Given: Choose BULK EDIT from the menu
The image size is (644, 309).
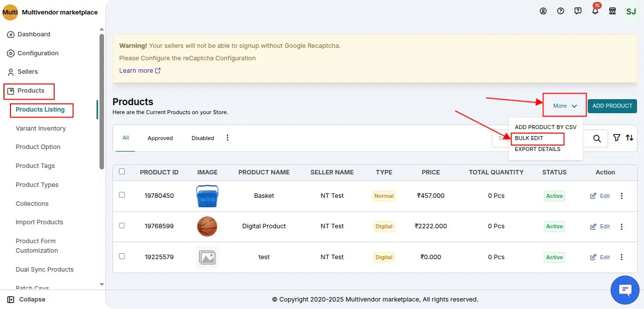Looking at the screenshot, I should pyautogui.click(x=529, y=138).
